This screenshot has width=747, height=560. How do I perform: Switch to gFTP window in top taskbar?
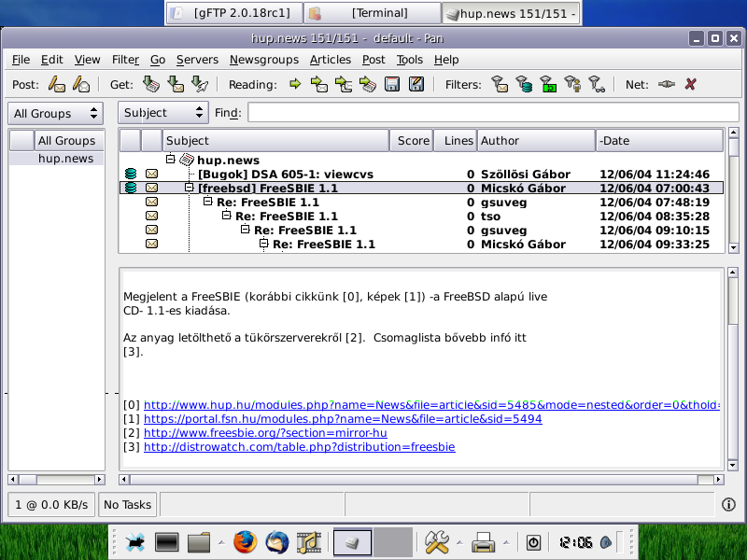(x=235, y=13)
